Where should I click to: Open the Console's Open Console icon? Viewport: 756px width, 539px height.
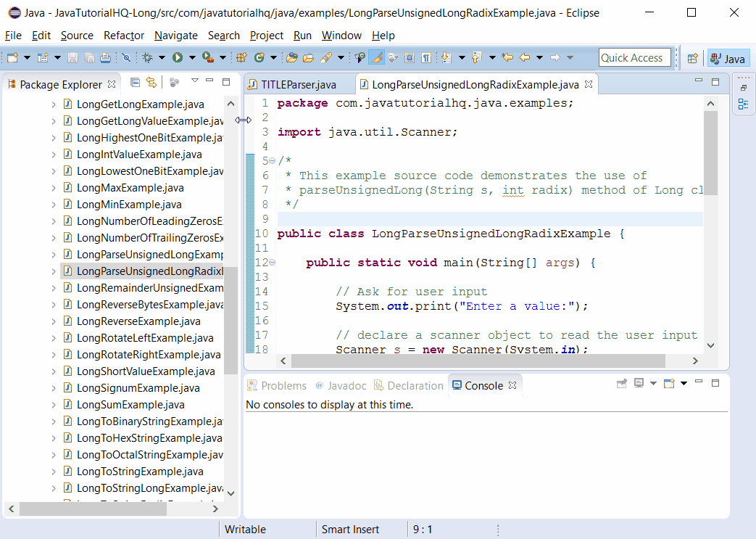[x=669, y=384]
